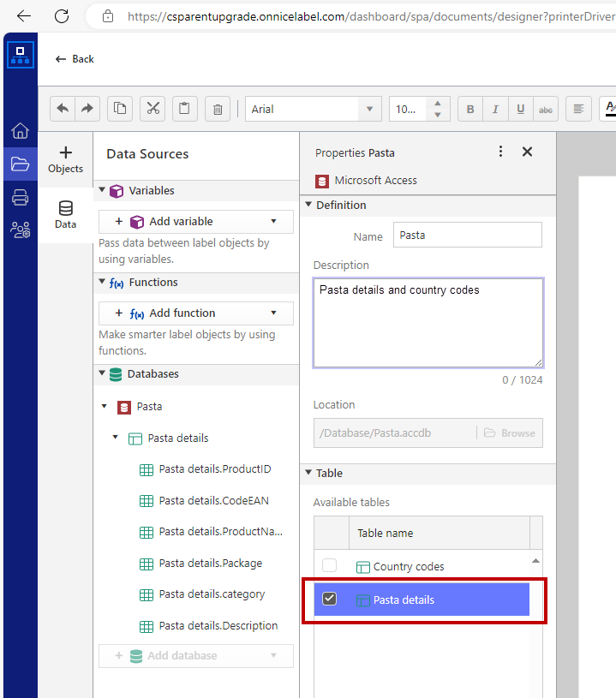The width and height of the screenshot is (616, 698).
Task: Open the printers icon in left sidebar
Action: [x=20, y=198]
